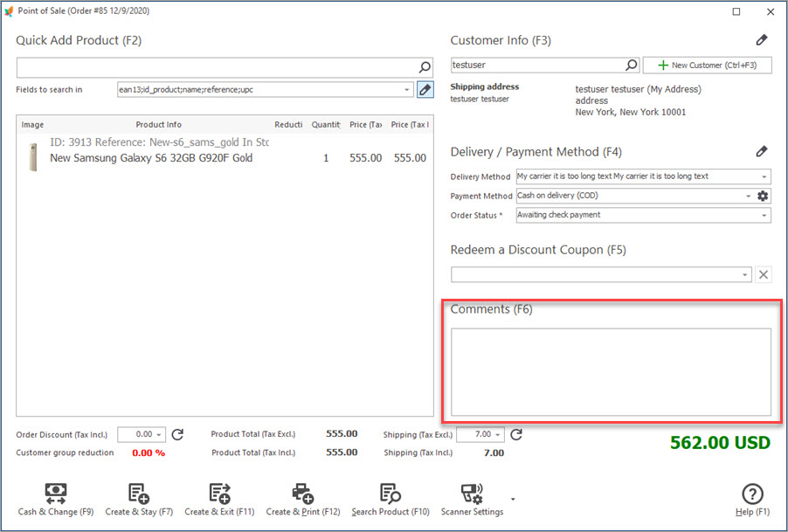Clear the discount coupon with X
788x532 pixels.
pyautogui.click(x=764, y=275)
